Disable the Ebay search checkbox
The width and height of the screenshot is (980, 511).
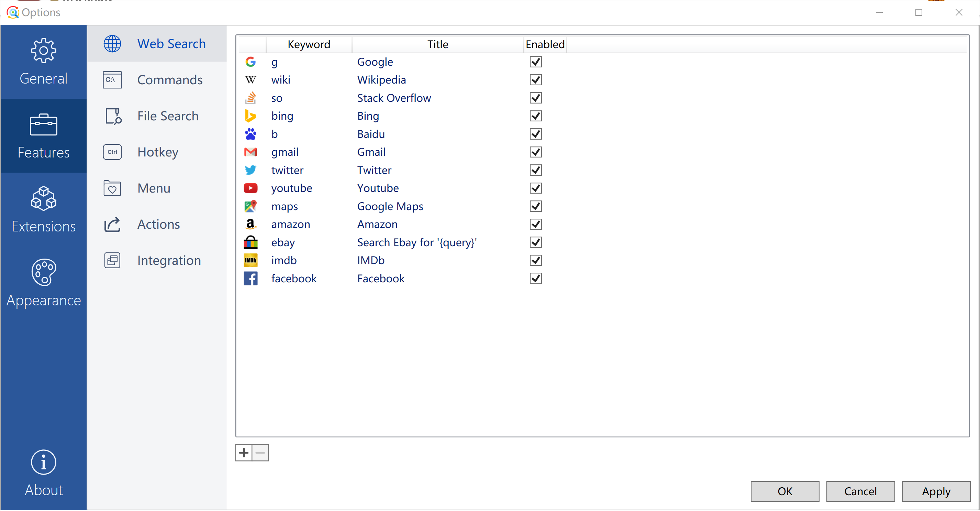535,242
